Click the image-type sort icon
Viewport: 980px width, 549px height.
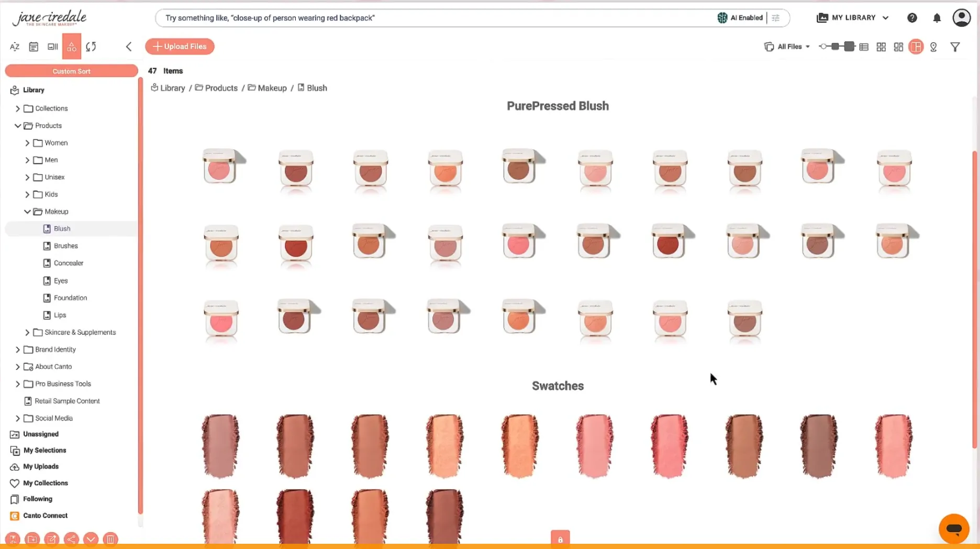[52, 47]
